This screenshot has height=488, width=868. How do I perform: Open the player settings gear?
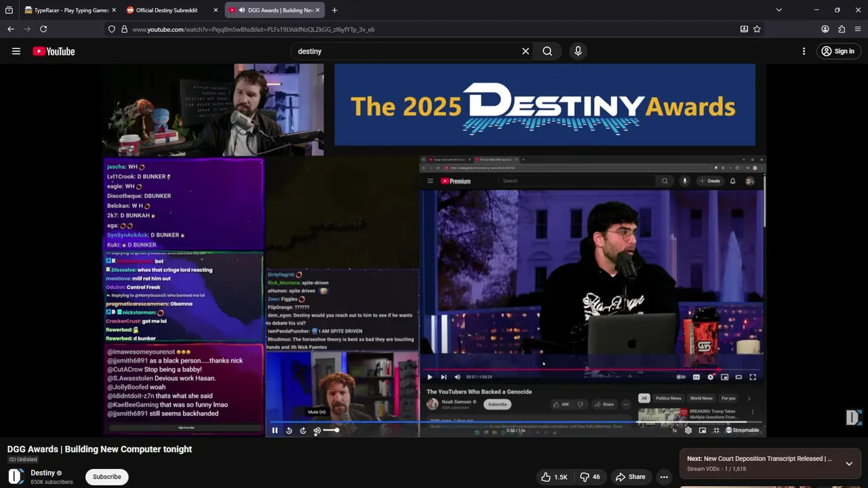pyautogui.click(x=688, y=430)
